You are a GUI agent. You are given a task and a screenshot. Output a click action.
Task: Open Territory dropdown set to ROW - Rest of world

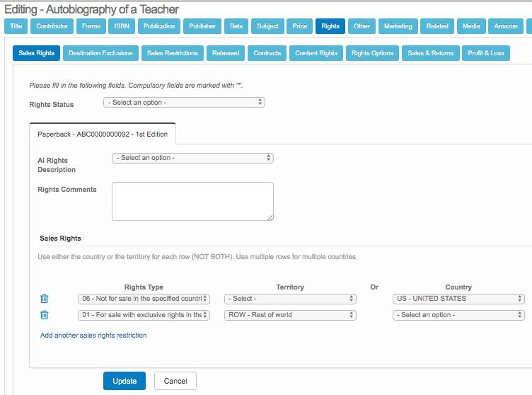(x=290, y=315)
